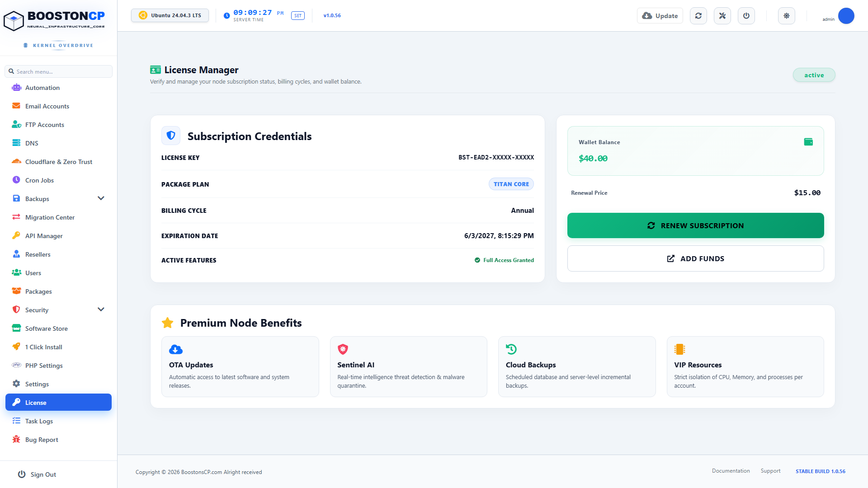Image resolution: width=868 pixels, height=488 pixels.
Task: Open the Support footer link
Action: pos(770,471)
